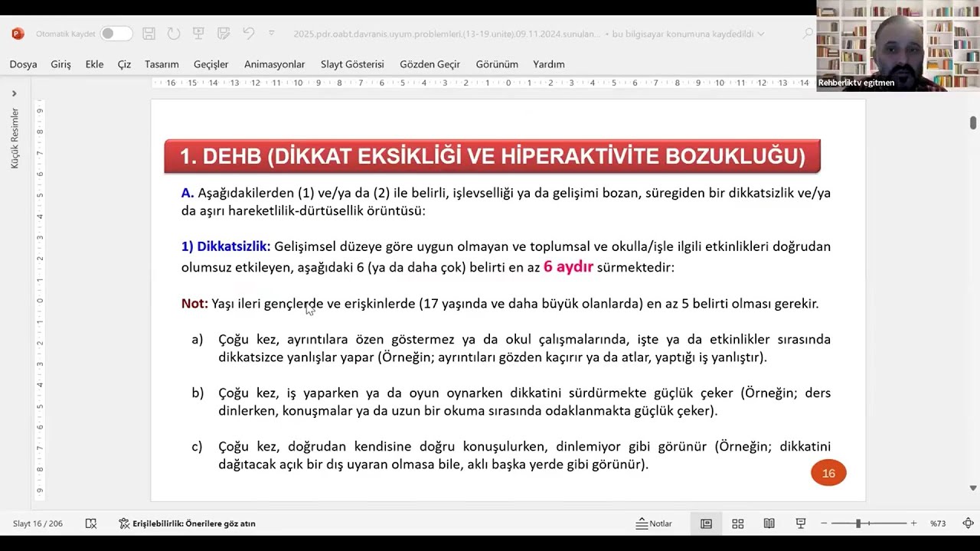Click the zoom out minus button
The image size is (980, 551).
pyautogui.click(x=824, y=523)
